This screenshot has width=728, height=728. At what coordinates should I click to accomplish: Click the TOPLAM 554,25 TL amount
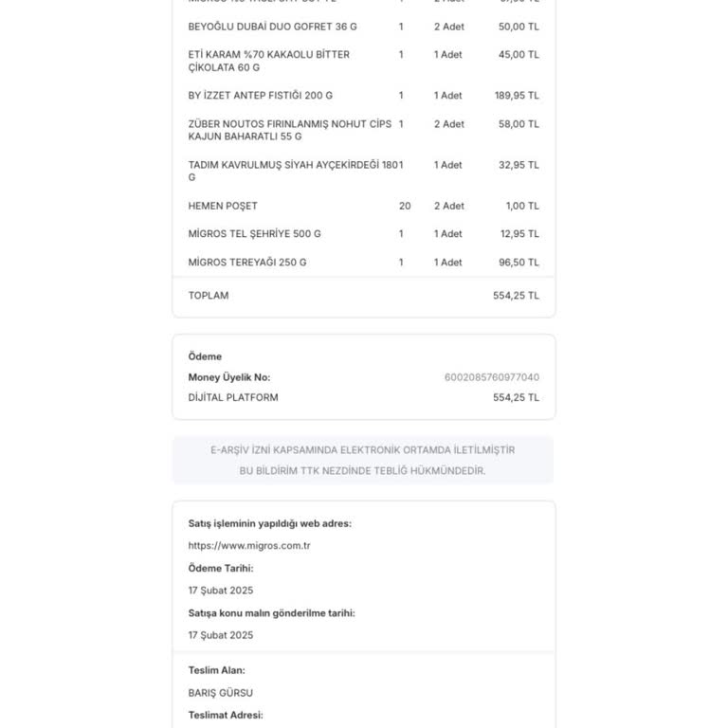516,296
